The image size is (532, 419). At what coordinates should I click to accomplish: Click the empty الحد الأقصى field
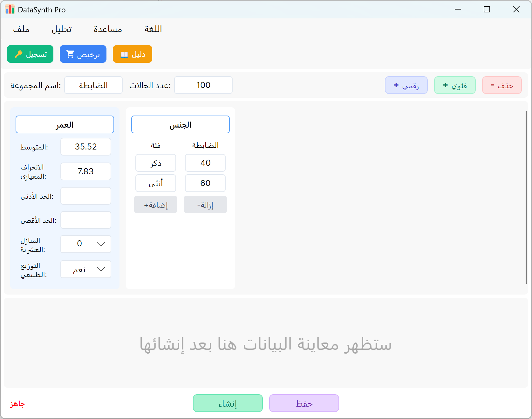point(86,220)
